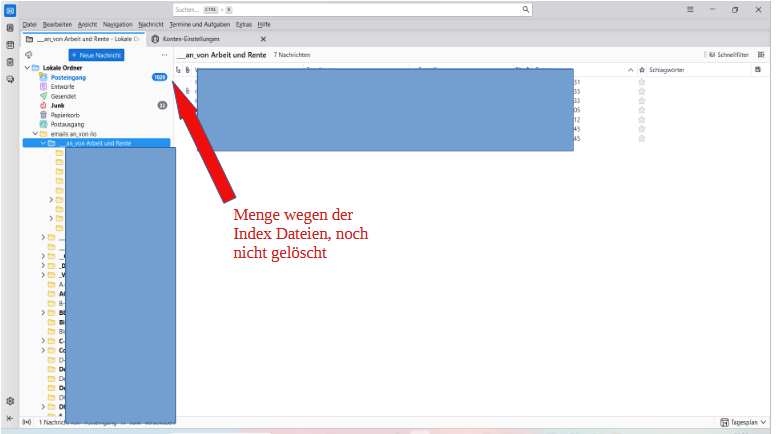The height and width of the screenshot is (434, 776).
Task: Click the Postausgang outbox icon
Action: point(44,124)
